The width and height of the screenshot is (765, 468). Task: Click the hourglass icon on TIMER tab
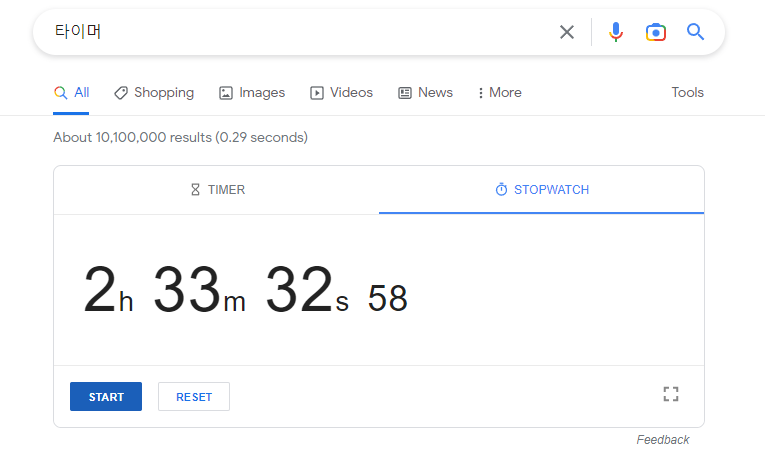195,190
